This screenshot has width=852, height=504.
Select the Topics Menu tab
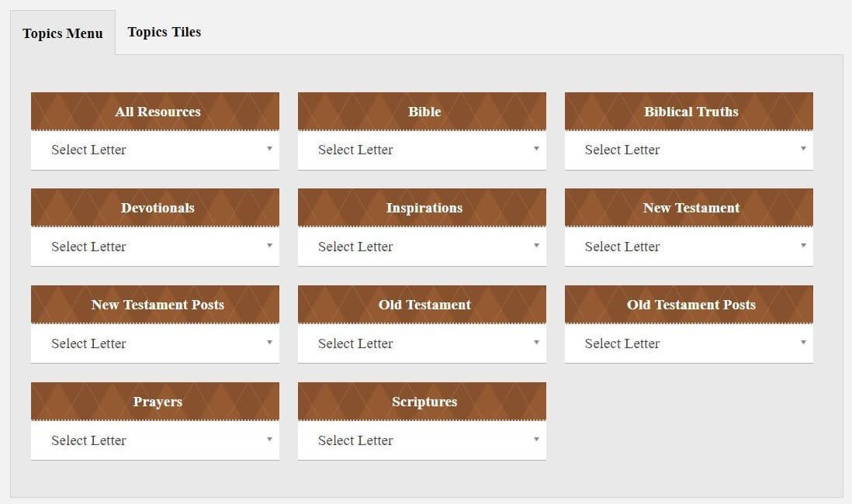click(63, 33)
